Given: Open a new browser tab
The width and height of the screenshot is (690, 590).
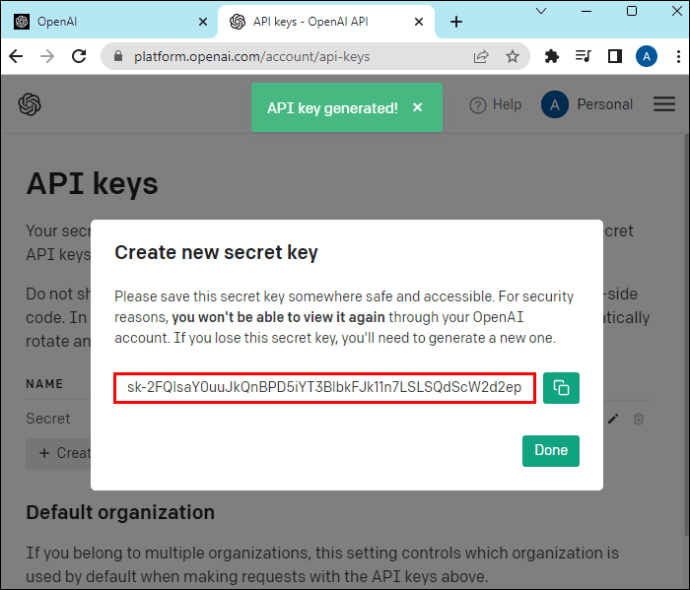Looking at the screenshot, I should [x=456, y=21].
